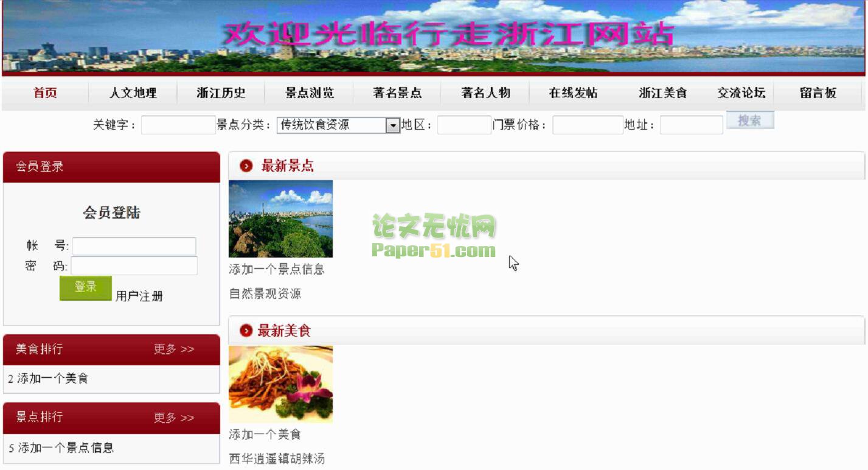Show more in 美食排行 via 更多 >>
868x470 pixels.
(174, 349)
